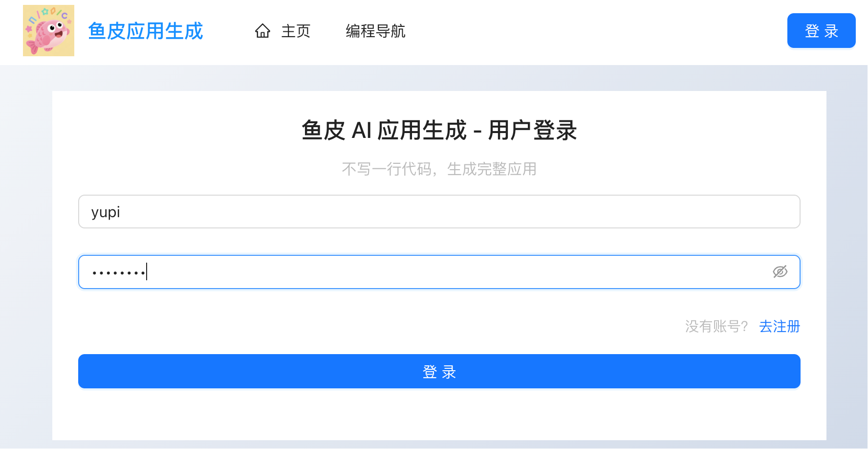Click the heading text 鱼皮 AI 应用生成
868x449 pixels.
click(384, 131)
